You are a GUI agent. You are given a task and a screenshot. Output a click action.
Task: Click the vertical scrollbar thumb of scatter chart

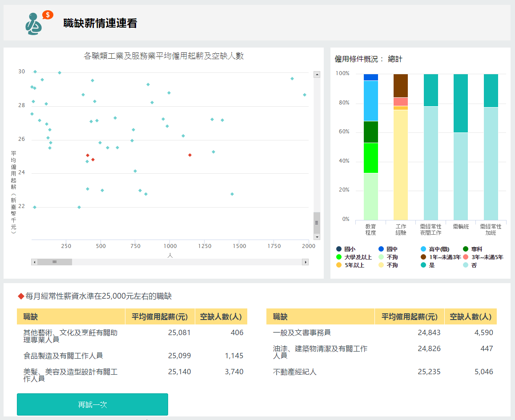click(317, 222)
